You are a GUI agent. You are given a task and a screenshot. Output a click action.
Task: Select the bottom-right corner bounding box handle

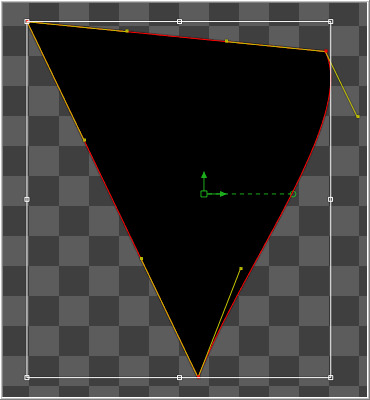click(330, 377)
